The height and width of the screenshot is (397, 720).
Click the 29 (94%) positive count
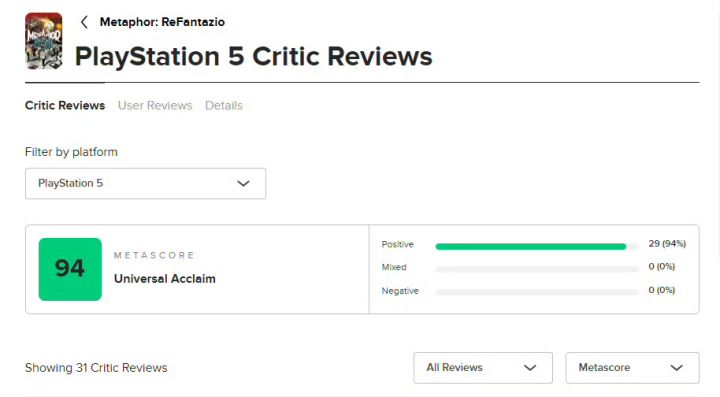tap(667, 243)
